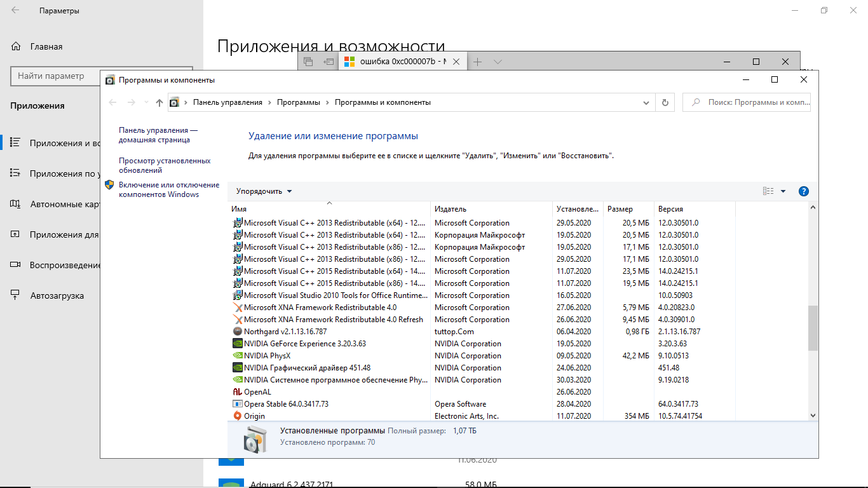Open Просмотр установленных обновлений link

(165, 165)
